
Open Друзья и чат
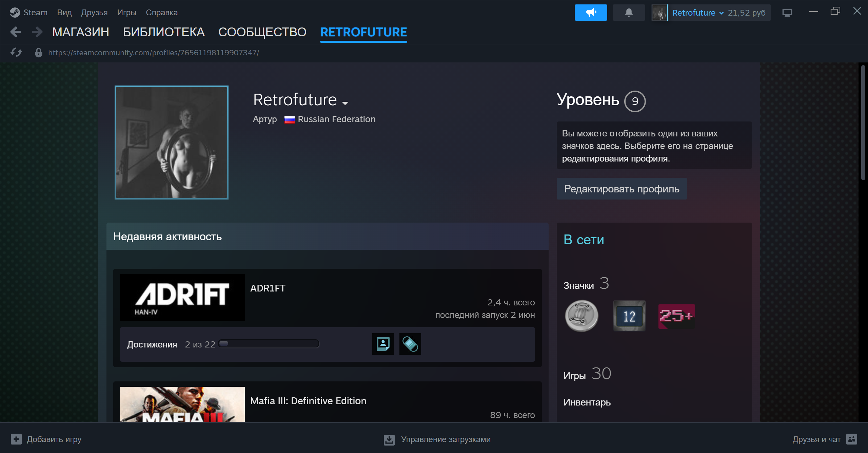click(817, 439)
